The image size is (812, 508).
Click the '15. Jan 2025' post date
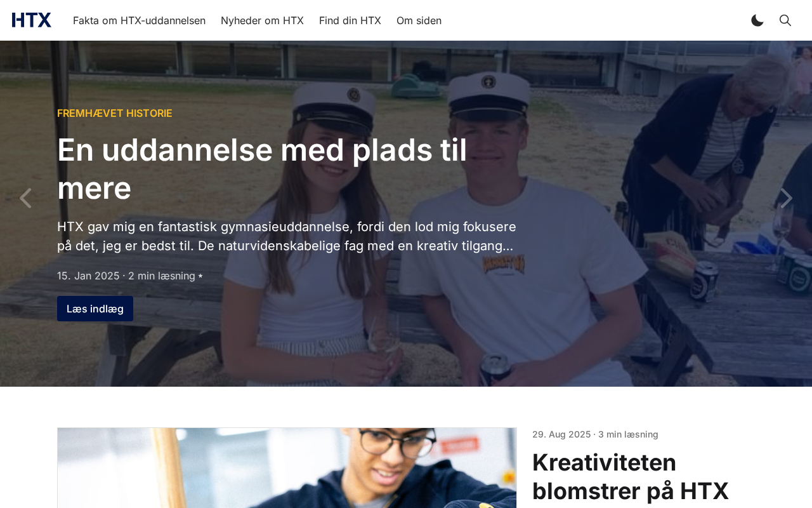pos(88,276)
